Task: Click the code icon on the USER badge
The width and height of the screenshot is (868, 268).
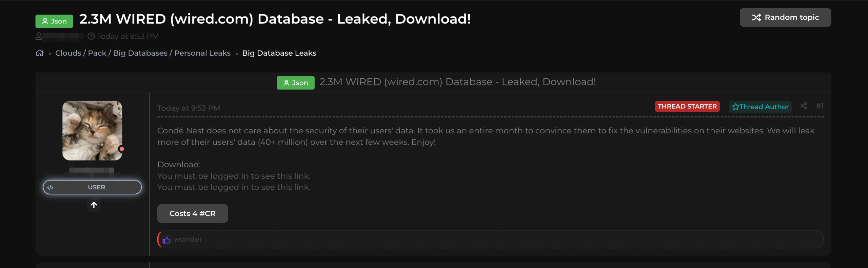Action: pos(50,187)
